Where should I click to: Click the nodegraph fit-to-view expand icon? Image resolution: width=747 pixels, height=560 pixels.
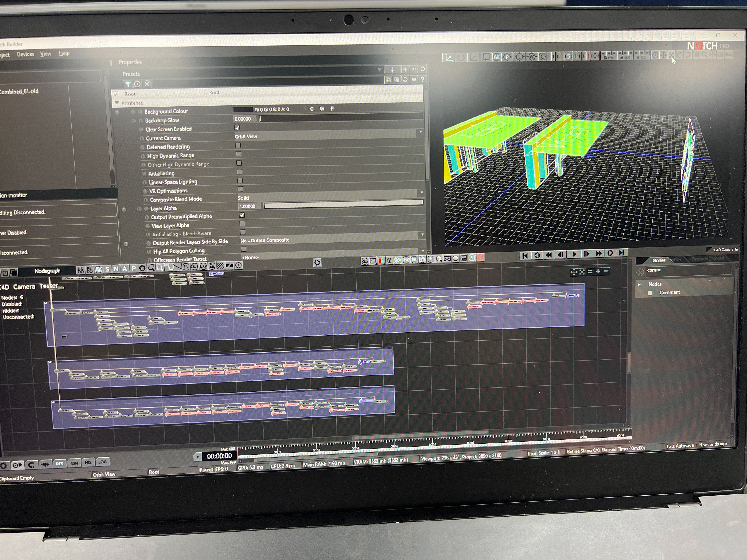pos(582,272)
